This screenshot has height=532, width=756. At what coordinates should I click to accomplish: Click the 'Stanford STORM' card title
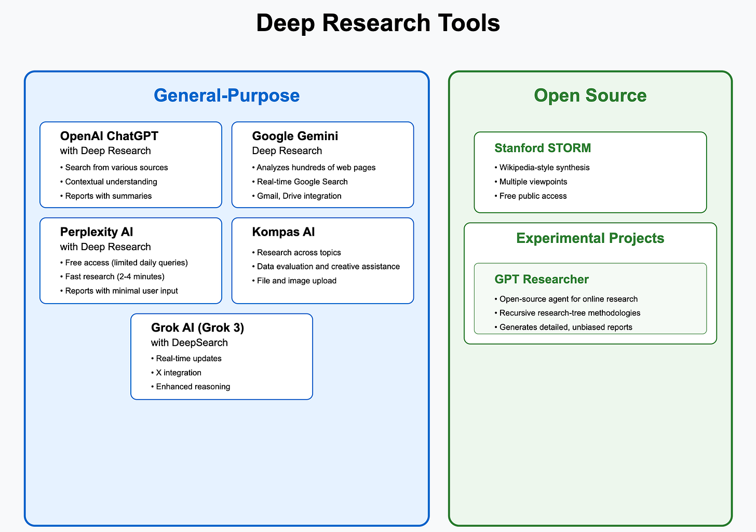point(543,148)
